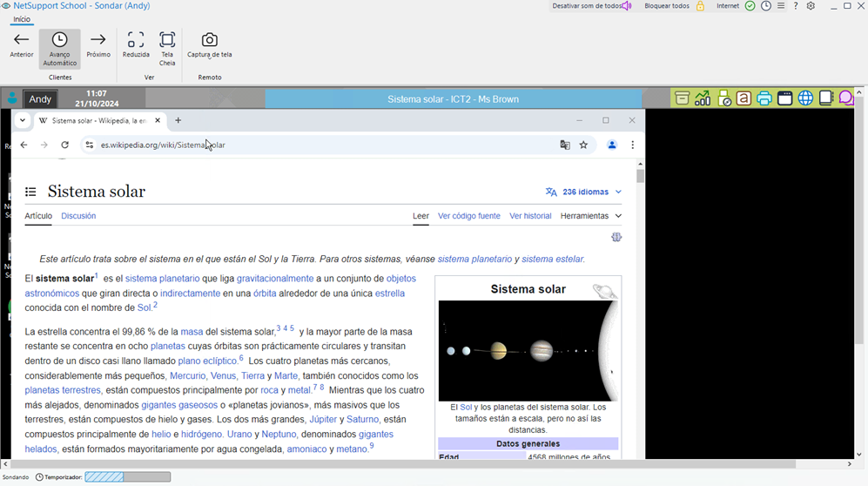Follow the plano eclíptico link
868x486 pixels.
[207, 361]
